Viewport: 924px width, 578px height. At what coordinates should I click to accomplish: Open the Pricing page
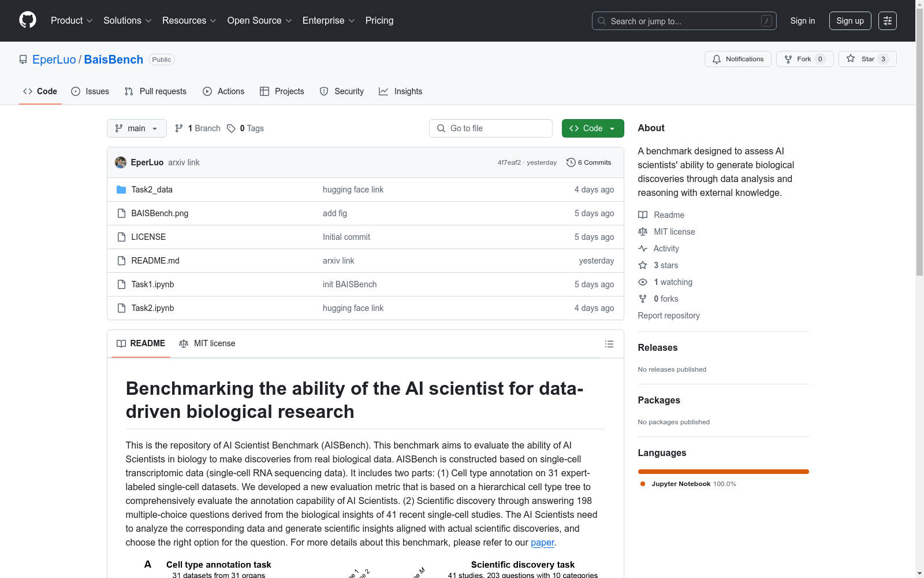pos(379,21)
